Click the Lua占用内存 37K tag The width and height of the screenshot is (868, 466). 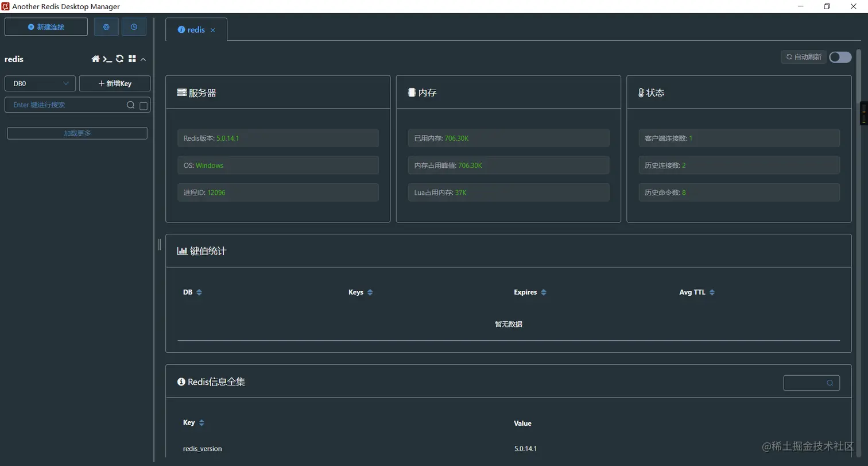[x=509, y=192]
